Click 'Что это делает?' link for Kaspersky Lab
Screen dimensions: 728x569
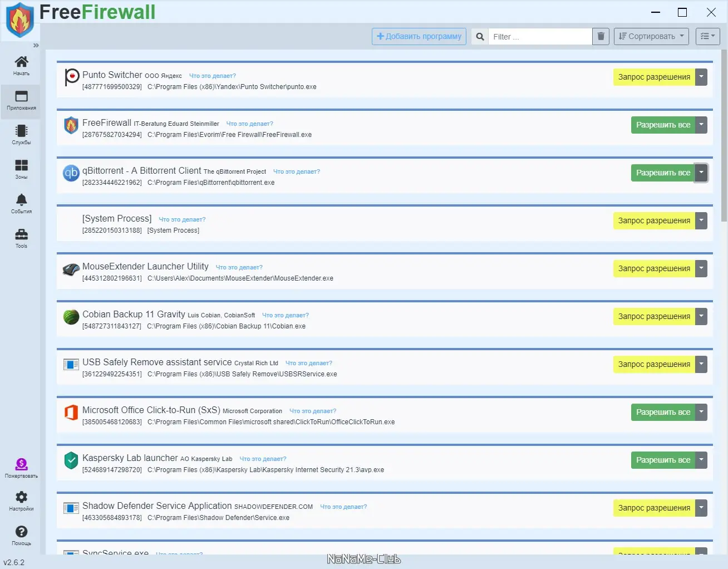coord(263,459)
